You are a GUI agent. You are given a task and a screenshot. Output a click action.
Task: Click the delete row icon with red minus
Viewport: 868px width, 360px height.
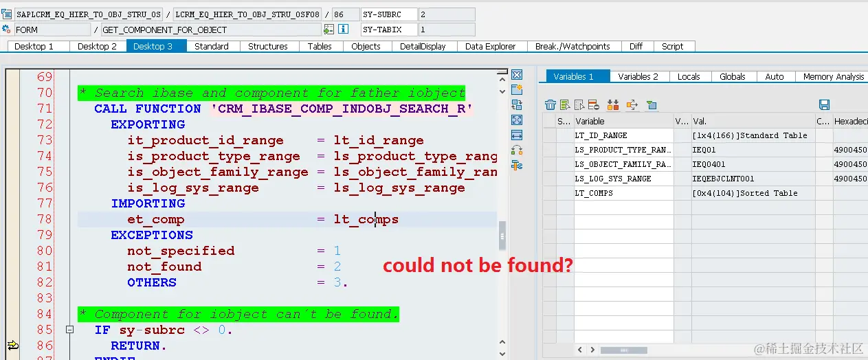[x=593, y=104]
